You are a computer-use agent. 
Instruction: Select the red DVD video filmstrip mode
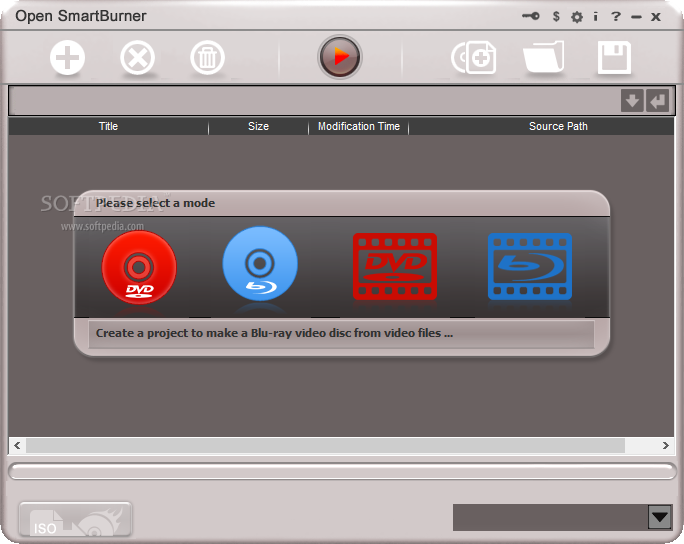pos(395,267)
